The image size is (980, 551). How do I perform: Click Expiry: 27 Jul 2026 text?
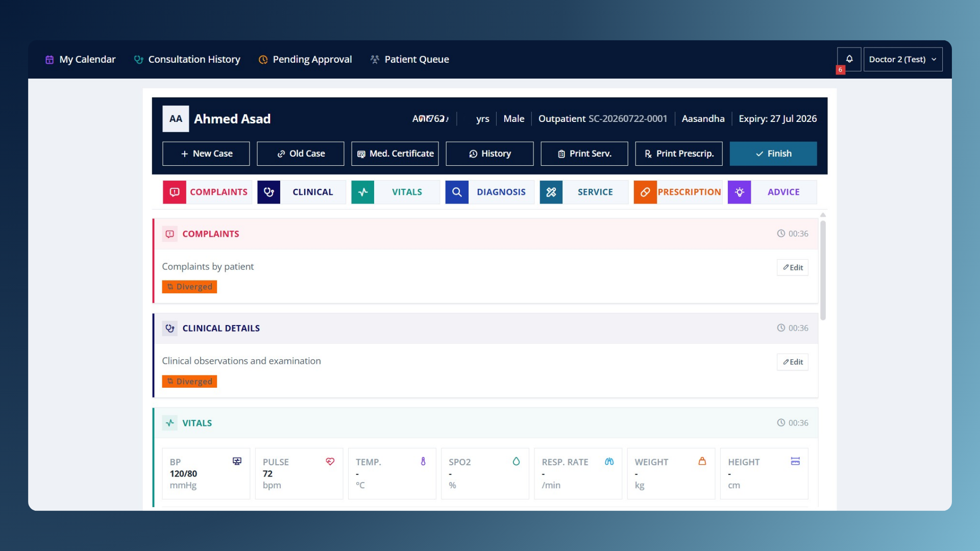[x=778, y=119]
